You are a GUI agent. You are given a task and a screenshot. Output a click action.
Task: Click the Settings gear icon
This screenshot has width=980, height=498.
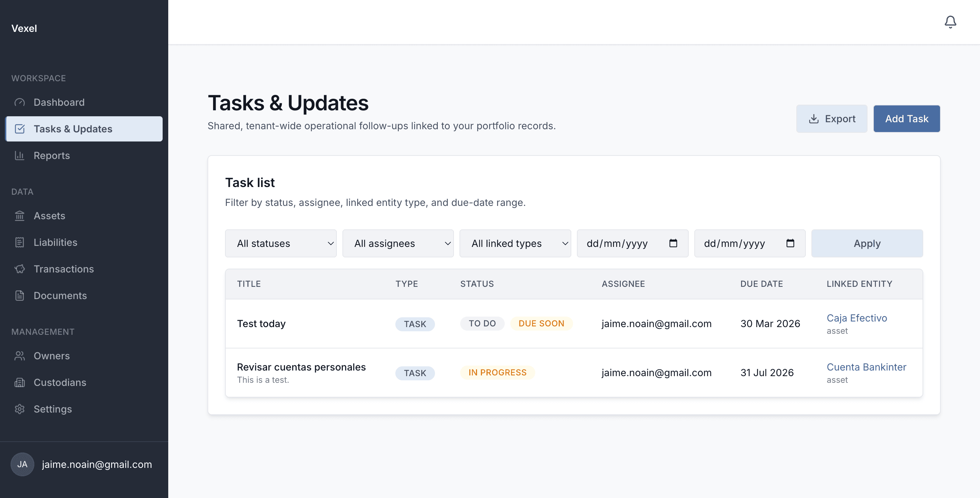[x=20, y=409]
